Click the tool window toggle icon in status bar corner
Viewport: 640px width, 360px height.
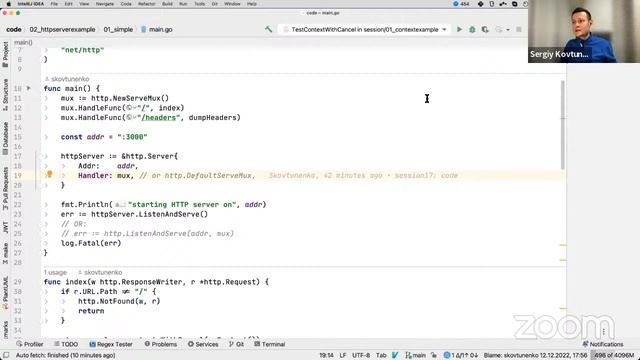(x=6, y=355)
